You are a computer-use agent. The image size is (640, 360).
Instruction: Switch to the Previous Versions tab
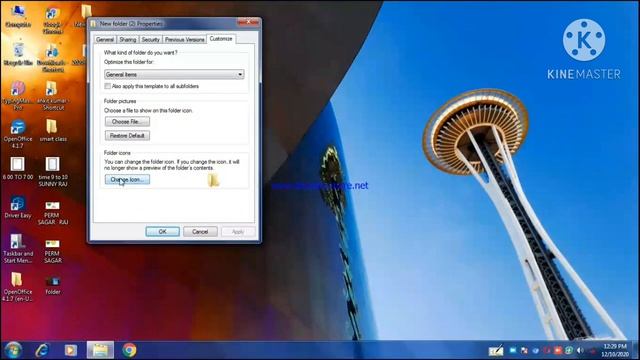(x=184, y=40)
